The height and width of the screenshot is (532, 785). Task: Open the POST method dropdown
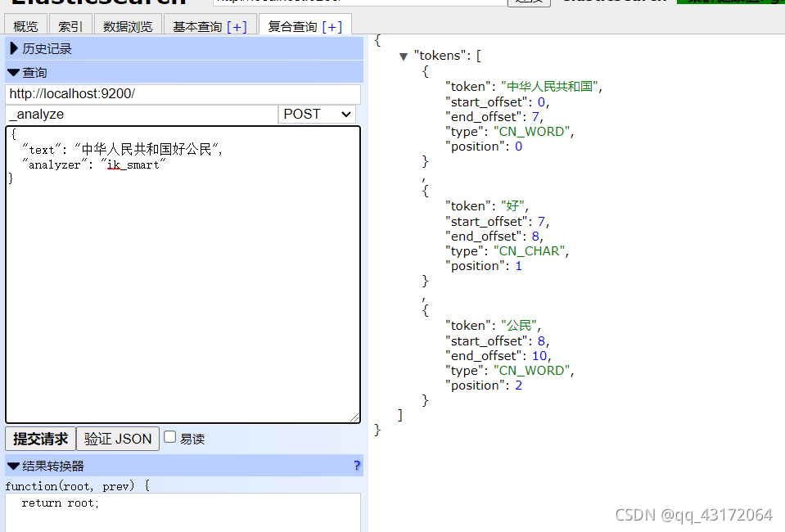317,114
